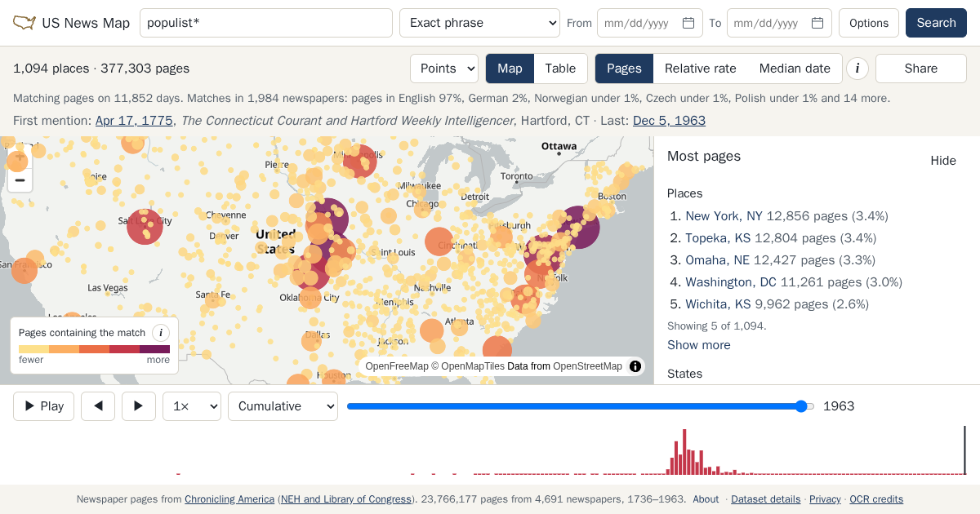Open the Points display type dropdown

444,69
